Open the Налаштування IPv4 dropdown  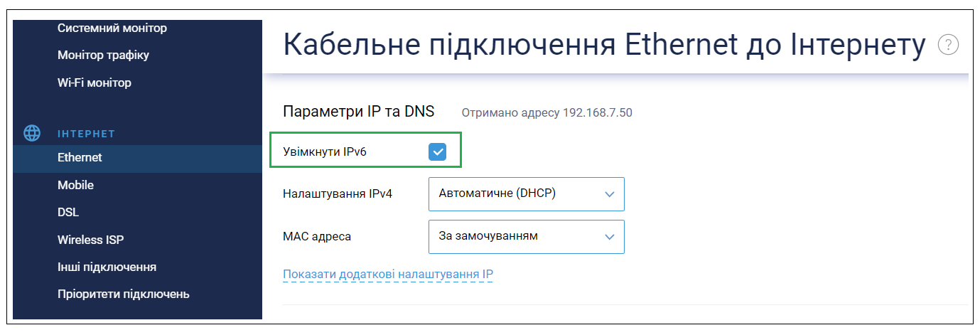point(526,193)
